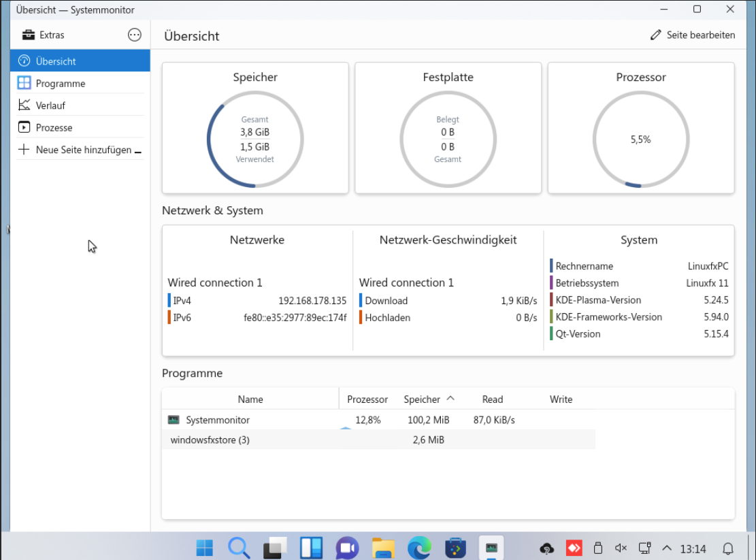
Task: Sort programs by Write column
Action: coord(561,399)
